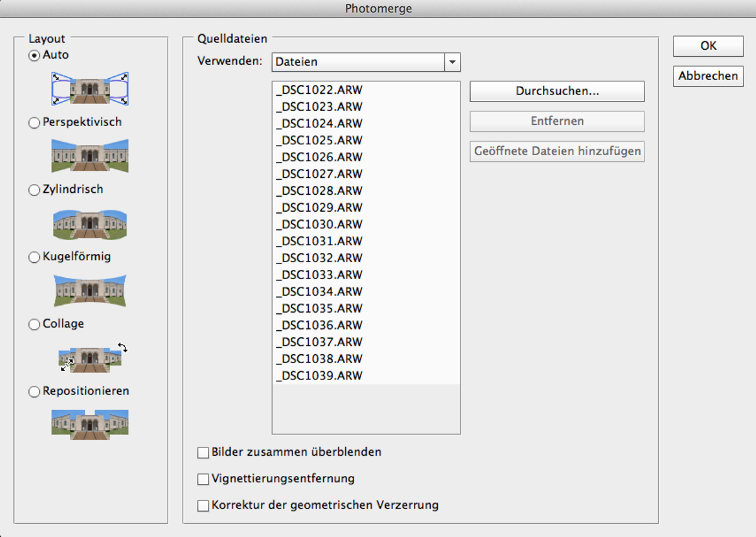This screenshot has height=537, width=756.
Task: Select file _DSC1031.ARW in list
Action: coord(366,241)
